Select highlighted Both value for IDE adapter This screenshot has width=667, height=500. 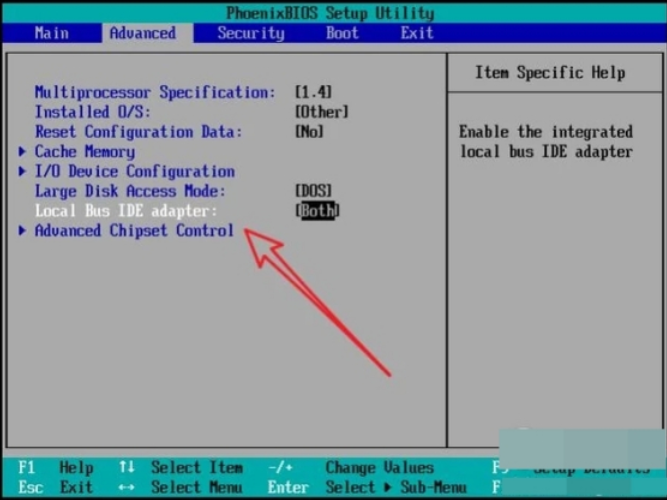tap(318, 211)
